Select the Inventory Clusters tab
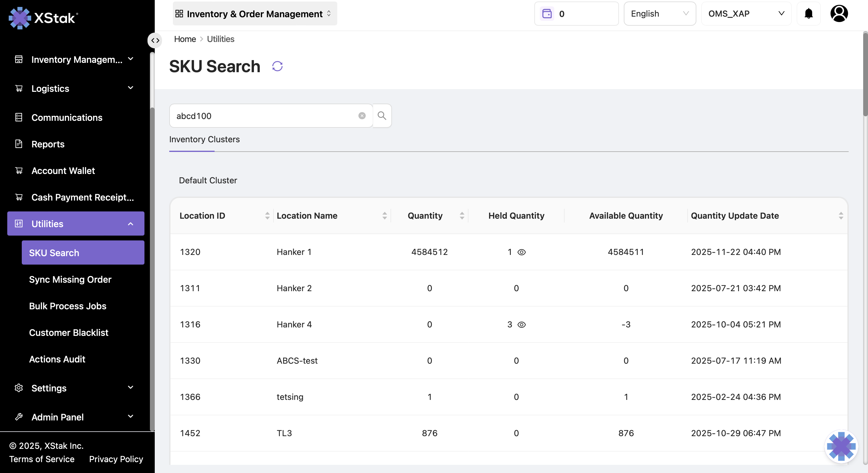Image resolution: width=868 pixels, height=473 pixels. [x=204, y=139]
